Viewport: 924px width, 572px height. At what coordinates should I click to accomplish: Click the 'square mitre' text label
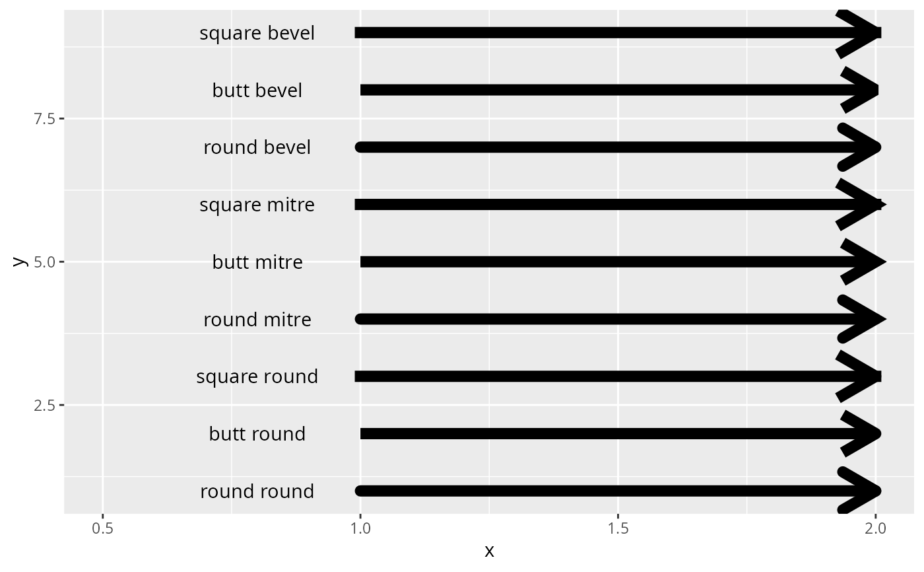257,205
